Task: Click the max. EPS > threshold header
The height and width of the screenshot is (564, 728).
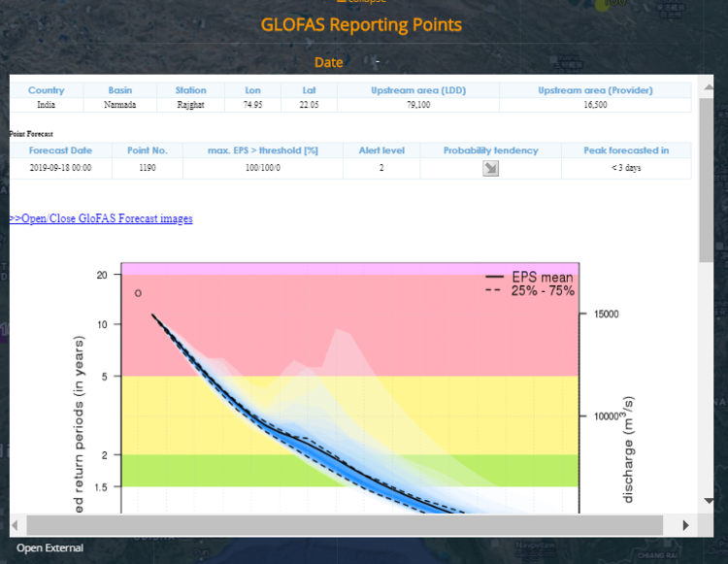Action: pyautogui.click(x=263, y=150)
